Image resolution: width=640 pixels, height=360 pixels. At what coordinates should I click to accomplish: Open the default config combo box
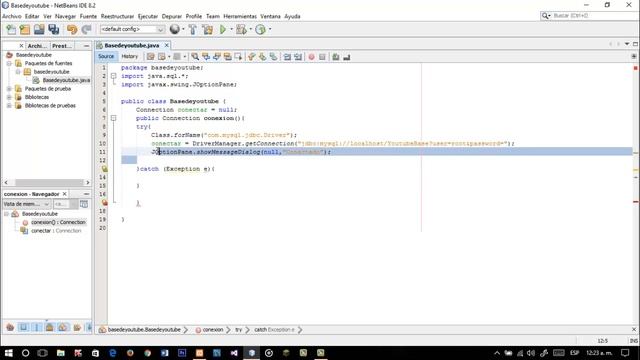pos(132,29)
